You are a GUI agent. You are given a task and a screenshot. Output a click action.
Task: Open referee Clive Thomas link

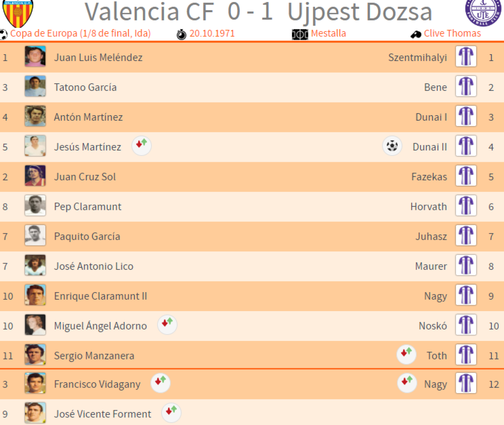pyautogui.click(x=452, y=34)
